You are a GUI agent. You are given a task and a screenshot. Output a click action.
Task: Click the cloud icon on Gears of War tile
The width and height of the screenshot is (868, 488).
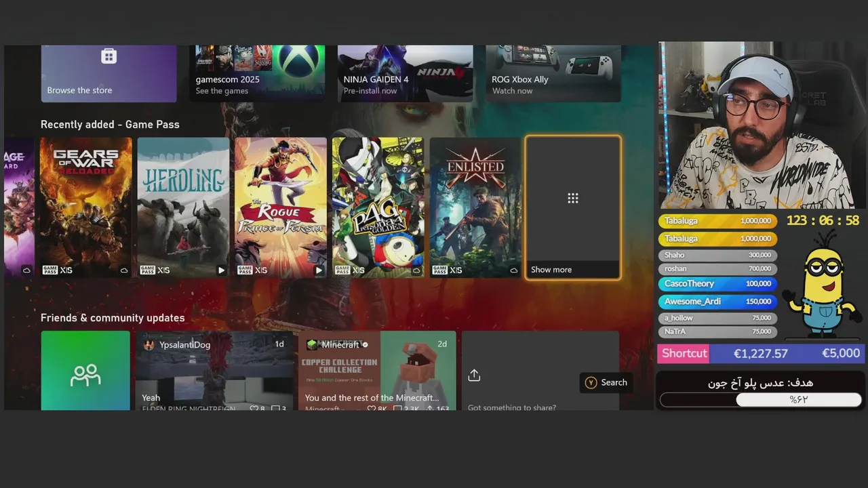[x=124, y=270]
